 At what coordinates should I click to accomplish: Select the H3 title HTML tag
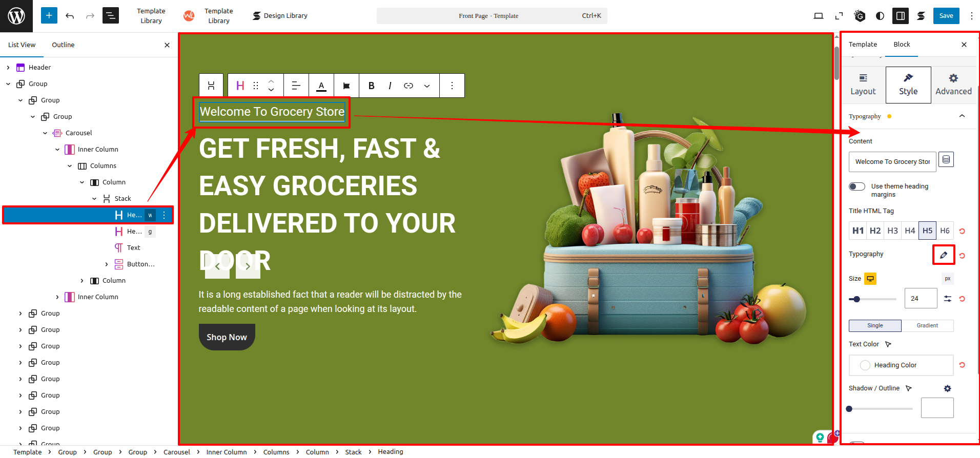(x=892, y=231)
